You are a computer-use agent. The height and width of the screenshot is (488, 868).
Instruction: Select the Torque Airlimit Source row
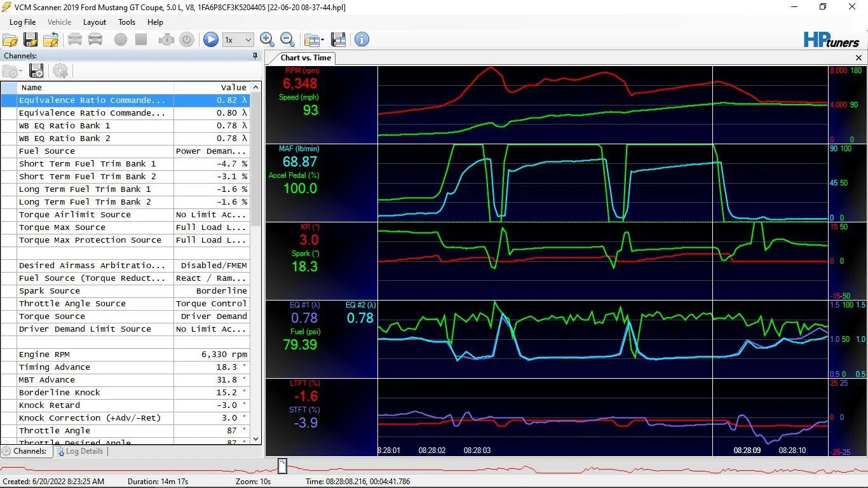pyautogui.click(x=125, y=215)
